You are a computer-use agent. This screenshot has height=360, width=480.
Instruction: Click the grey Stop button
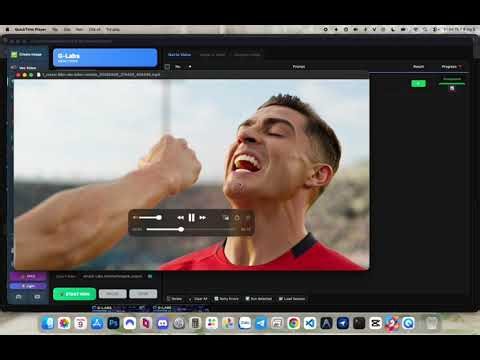click(x=143, y=294)
